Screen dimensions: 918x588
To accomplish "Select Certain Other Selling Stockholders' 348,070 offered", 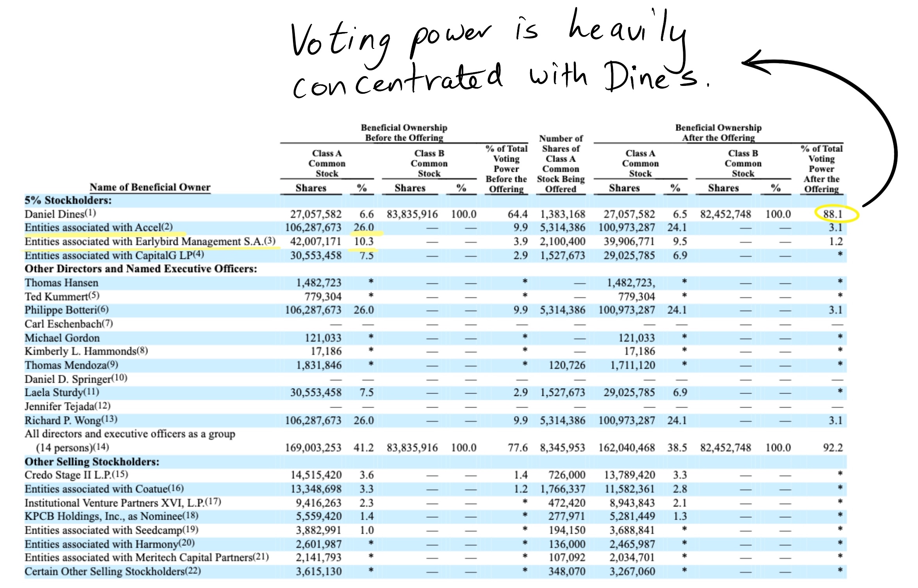I will (567, 571).
